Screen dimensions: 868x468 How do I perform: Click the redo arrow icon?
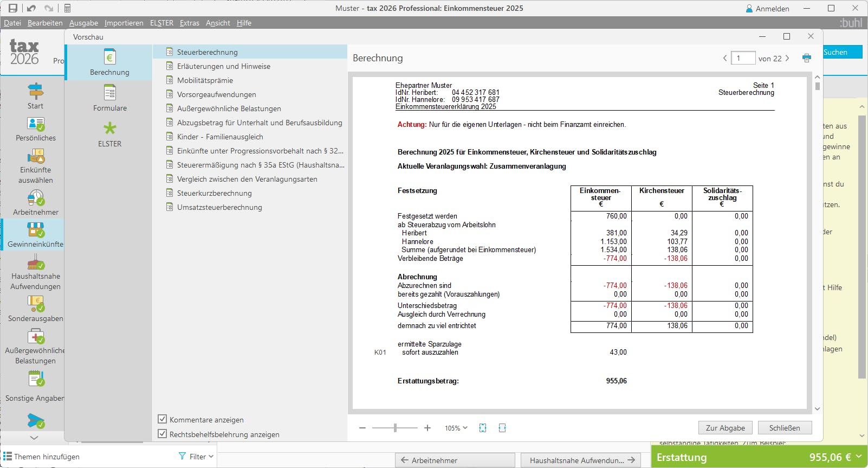(x=49, y=8)
